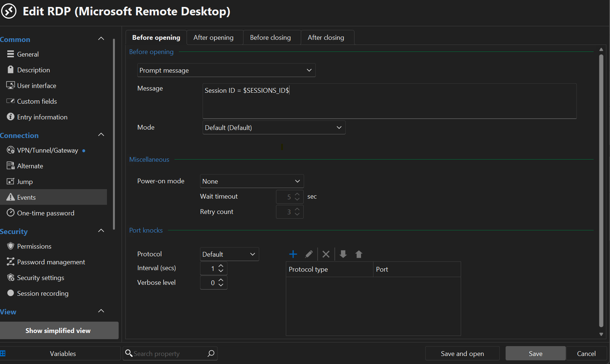Click the grid icon beside Variables
This screenshot has height=364, width=610.
point(3,353)
